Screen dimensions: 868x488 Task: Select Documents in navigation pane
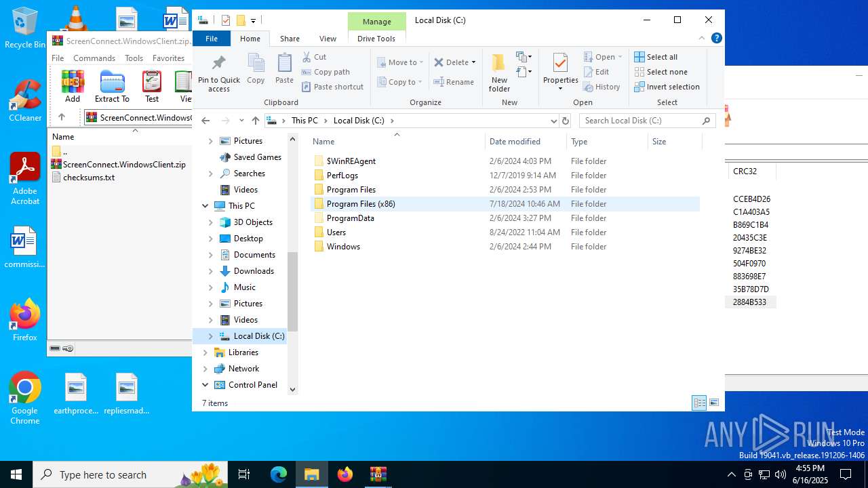point(254,255)
